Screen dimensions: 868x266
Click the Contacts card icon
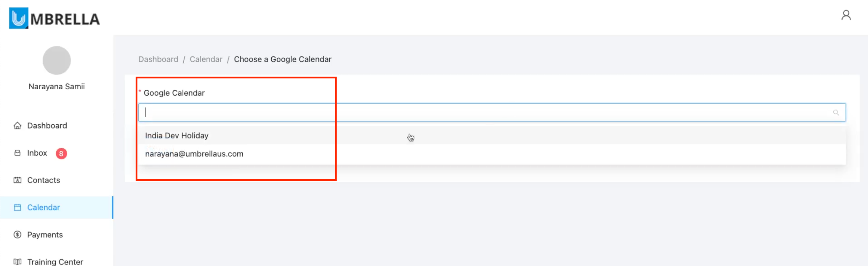[17, 180]
